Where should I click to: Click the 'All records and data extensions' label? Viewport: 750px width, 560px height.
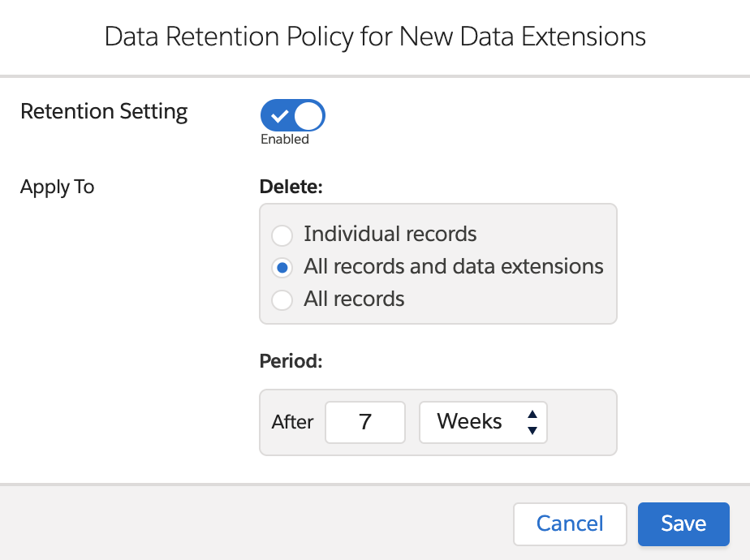[453, 266]
